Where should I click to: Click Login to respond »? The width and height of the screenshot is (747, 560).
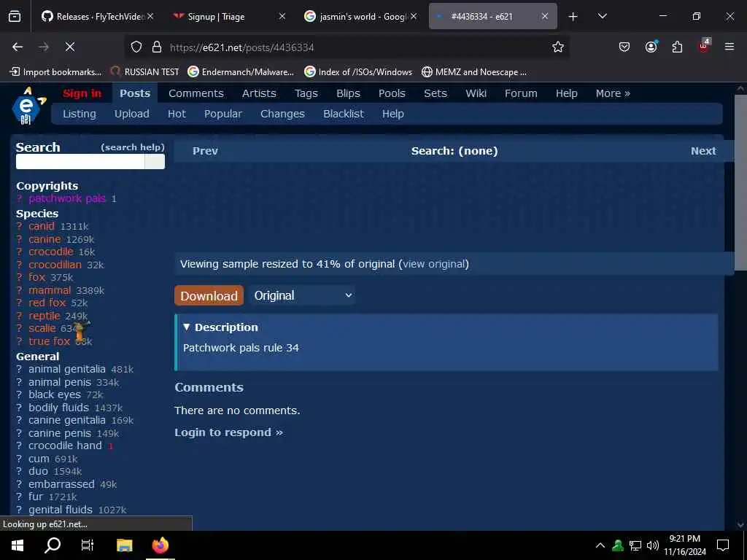pos(228,432)
